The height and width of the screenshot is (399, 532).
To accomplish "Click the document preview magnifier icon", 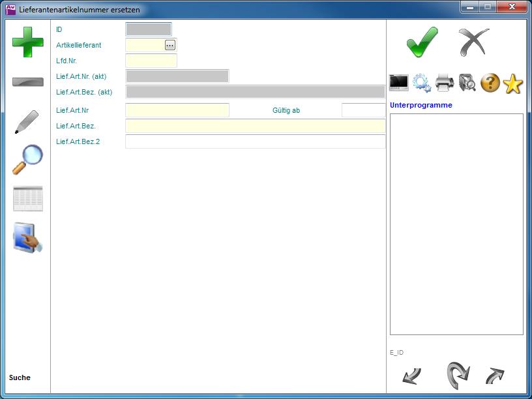I will click(x=467, y=83).
